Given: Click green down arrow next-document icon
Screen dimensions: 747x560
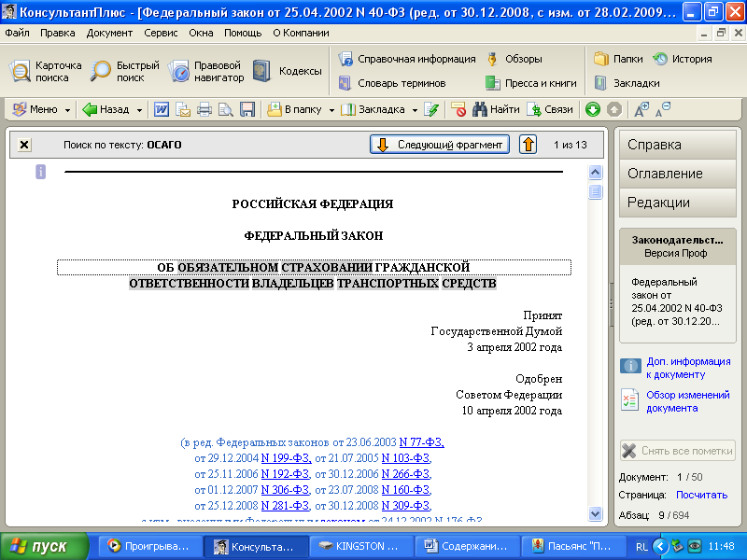Looking at the screenshot, I should 593,109.
